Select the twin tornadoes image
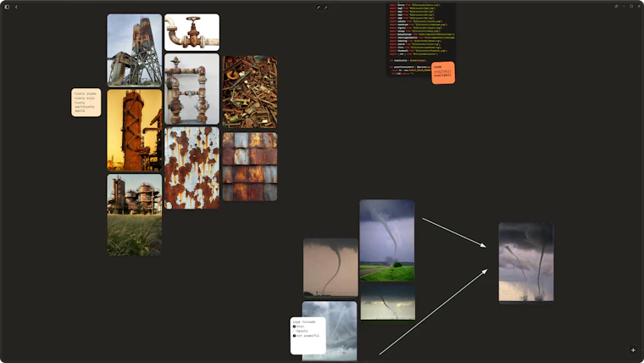 [x=526, y=262]
